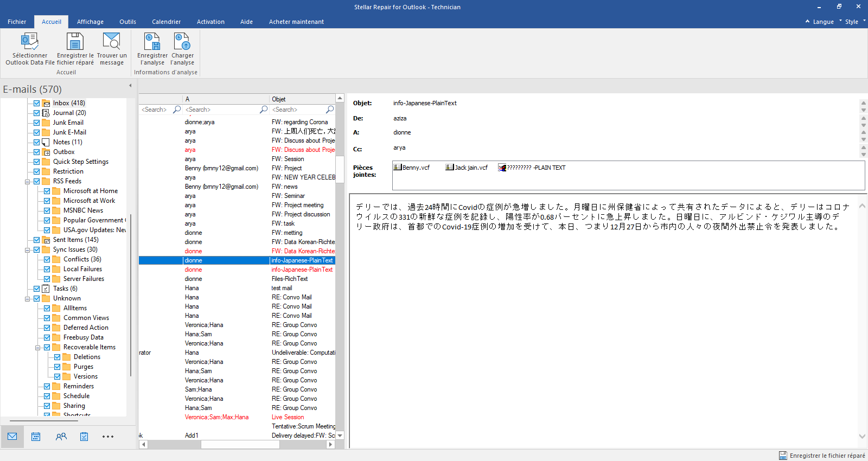This screenshot has width=868, height=461.
Task: Toggle Conflicts (36) checkbox
Action: coord(47,259)
